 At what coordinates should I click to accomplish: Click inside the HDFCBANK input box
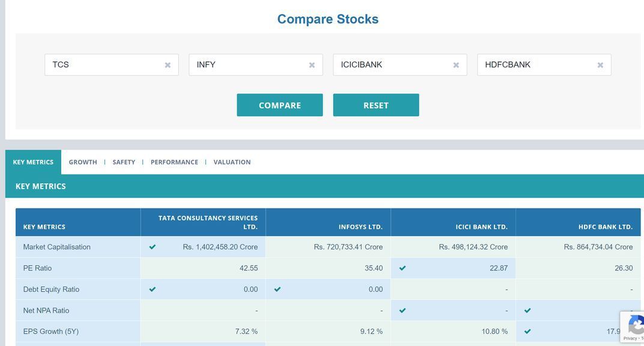click(x=535, y=65)
